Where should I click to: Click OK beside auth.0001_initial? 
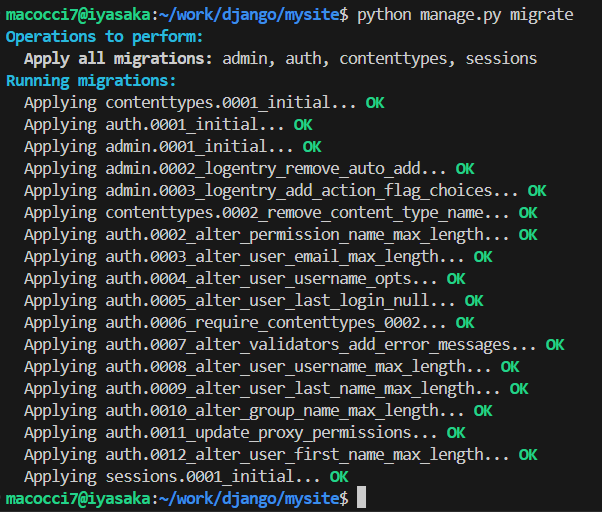(x=303, y=125)
